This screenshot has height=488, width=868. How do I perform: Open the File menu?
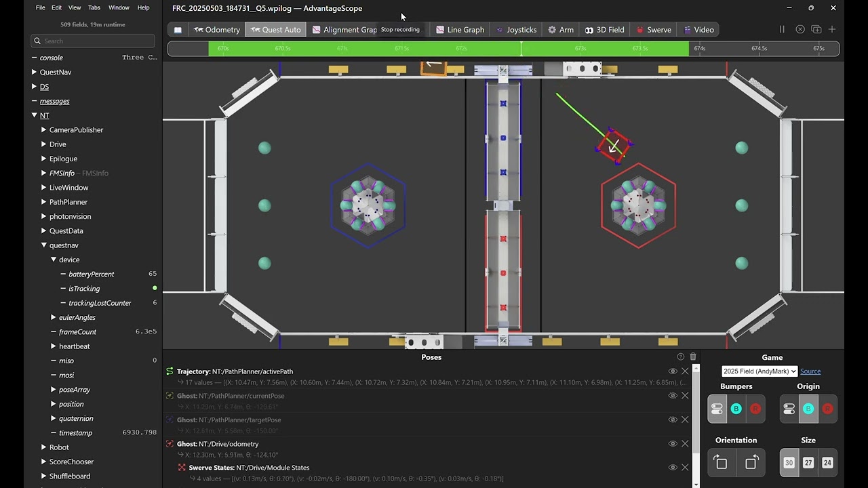coord(40,7)
